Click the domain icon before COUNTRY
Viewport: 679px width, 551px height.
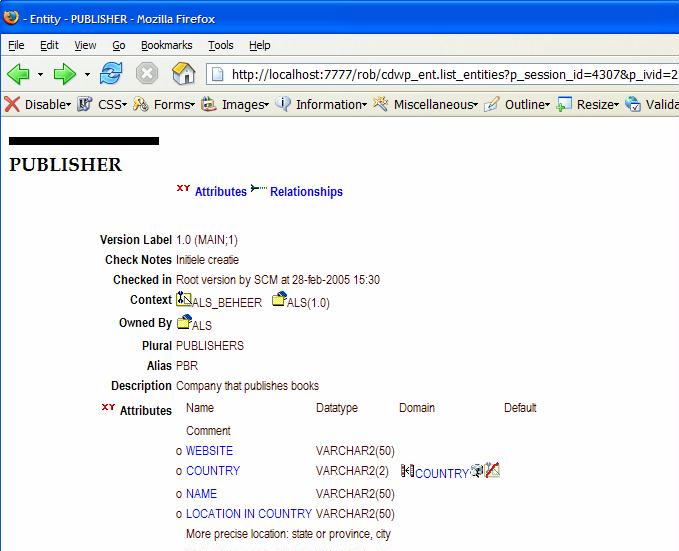pyautogui.click(x=407, y=471)
